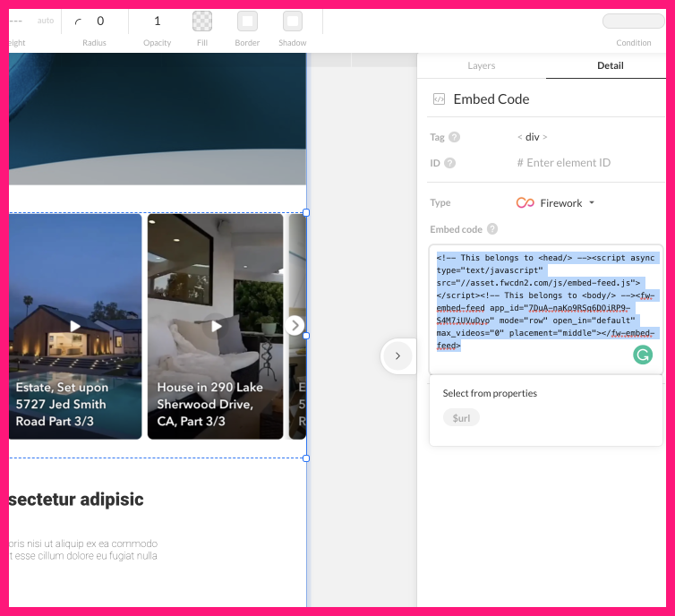Image resolution: width=675 pixels, height=616 pixels.
Task: Play the Jed Smith Road estate video
Action: tap(75, 326)
